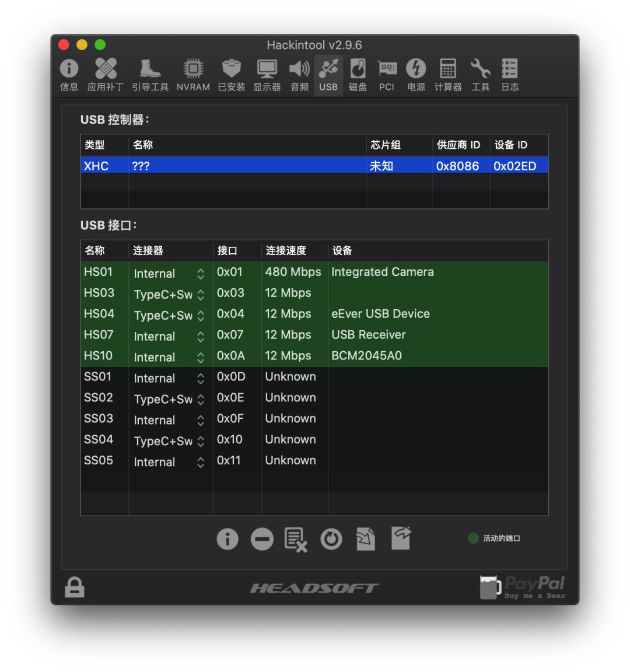Image resolution: width=630 pixels, height=672 pixels.
Task: Select the SS03 port name
Action: (x=99, y=419)
